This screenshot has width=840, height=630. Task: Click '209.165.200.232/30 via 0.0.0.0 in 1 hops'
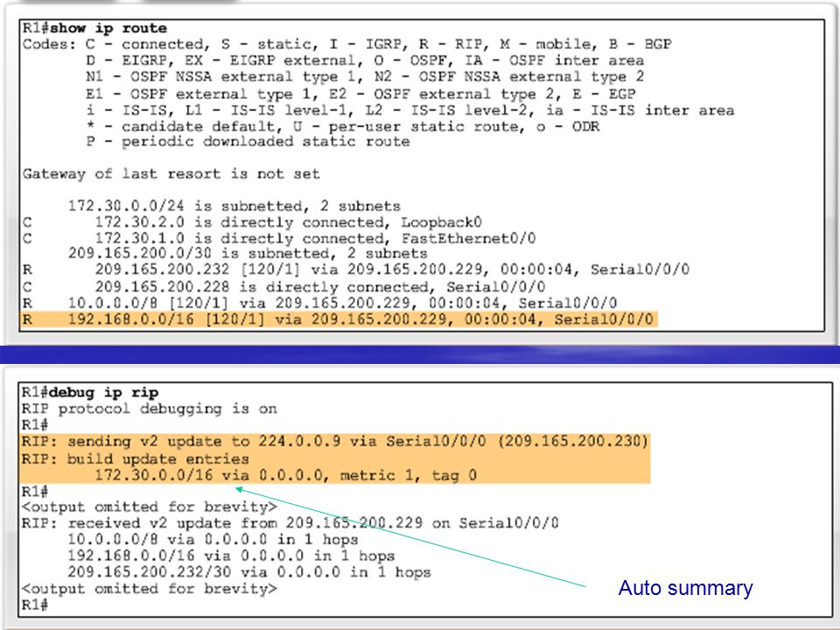pos(249,572)
